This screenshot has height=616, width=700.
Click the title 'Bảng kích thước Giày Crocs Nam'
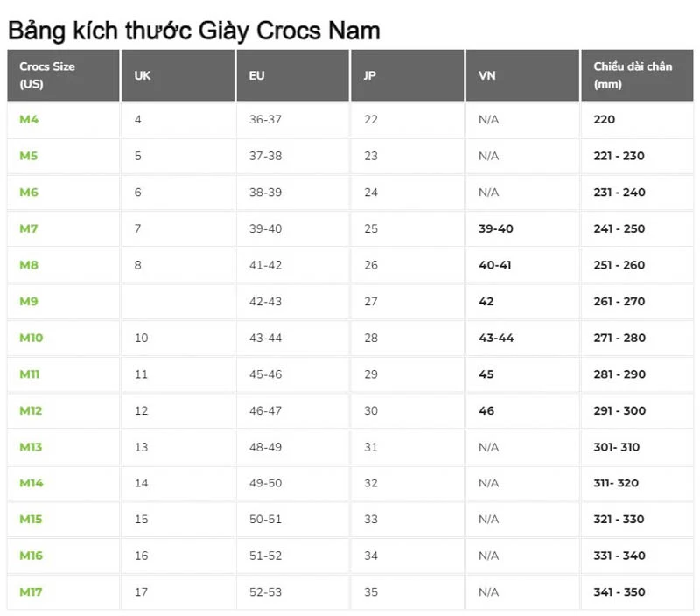[x=193, y=31]
